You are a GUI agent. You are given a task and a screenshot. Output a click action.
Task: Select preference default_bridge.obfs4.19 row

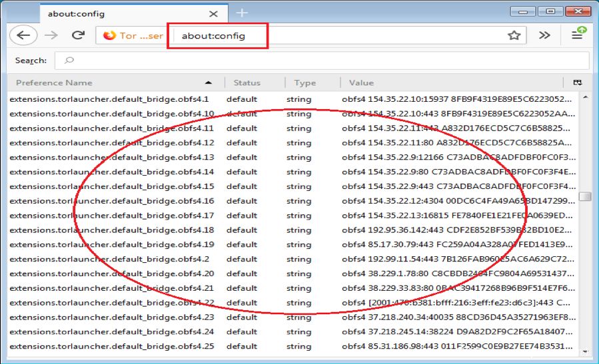[293, 245]
